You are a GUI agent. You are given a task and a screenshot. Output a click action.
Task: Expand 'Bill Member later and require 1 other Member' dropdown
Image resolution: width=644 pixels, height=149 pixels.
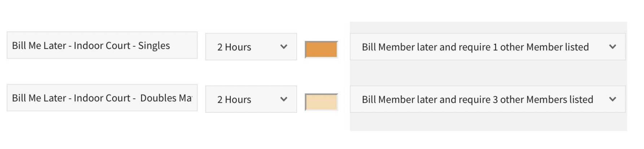coord(487,47)
